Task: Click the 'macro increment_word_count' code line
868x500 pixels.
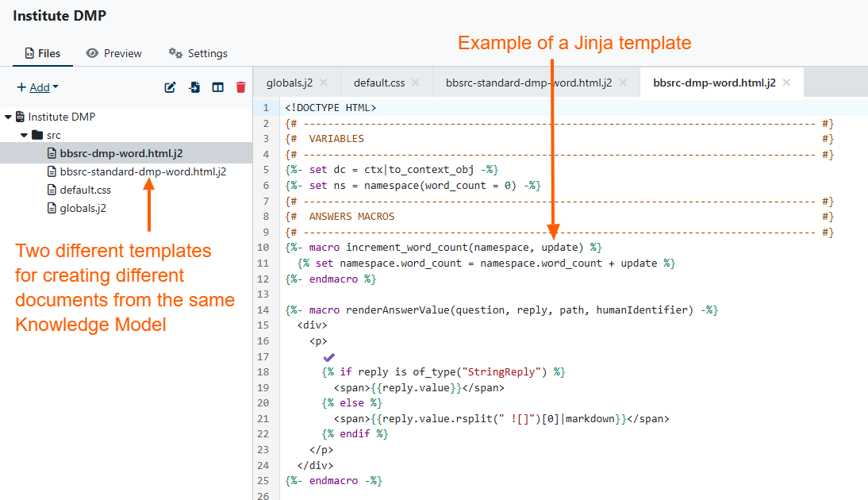Action: [444, 248]
